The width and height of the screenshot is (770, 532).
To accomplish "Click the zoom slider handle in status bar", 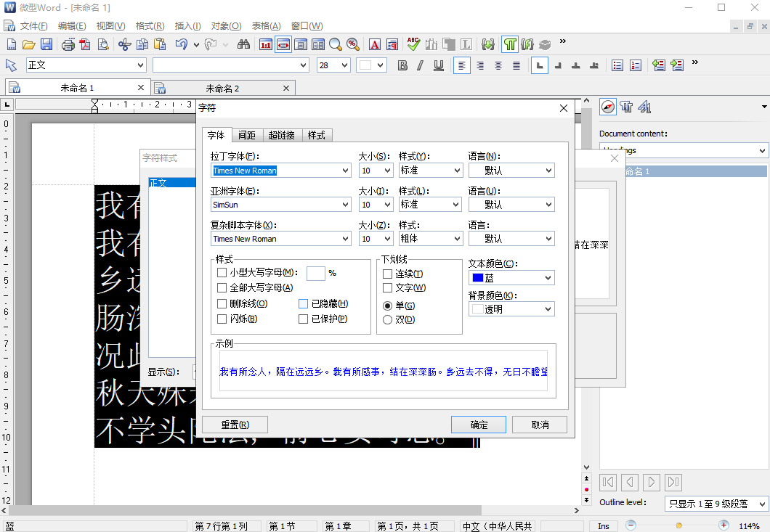I will [x=678, y=525].
